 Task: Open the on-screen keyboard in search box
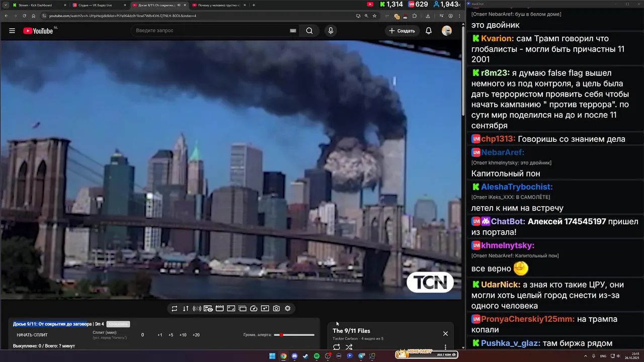[x=293, y=31]
